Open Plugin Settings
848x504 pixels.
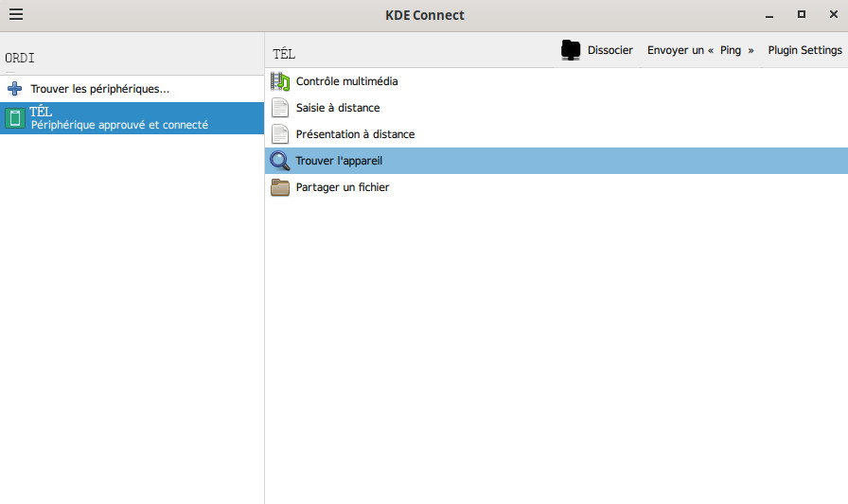point(804,50)
